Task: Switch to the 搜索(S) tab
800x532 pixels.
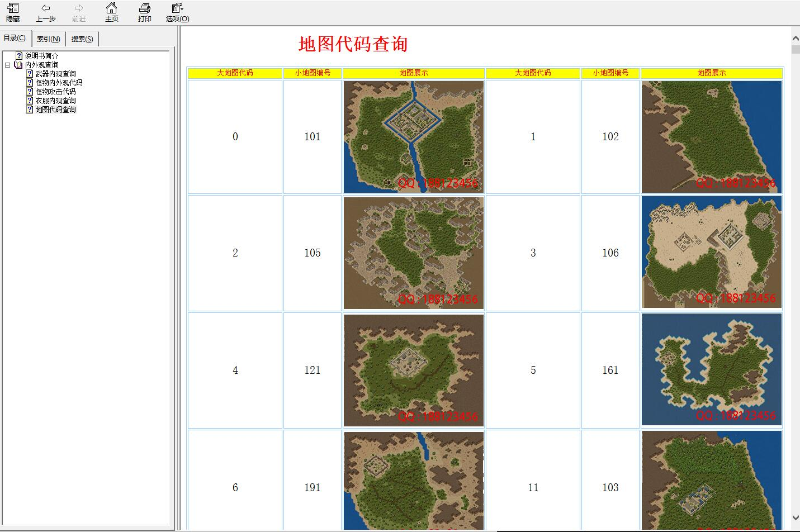Action: coord(82,39)
